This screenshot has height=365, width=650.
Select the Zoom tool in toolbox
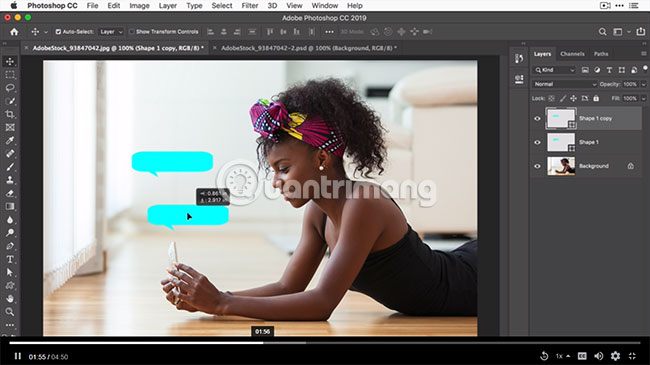click(10, 311)
